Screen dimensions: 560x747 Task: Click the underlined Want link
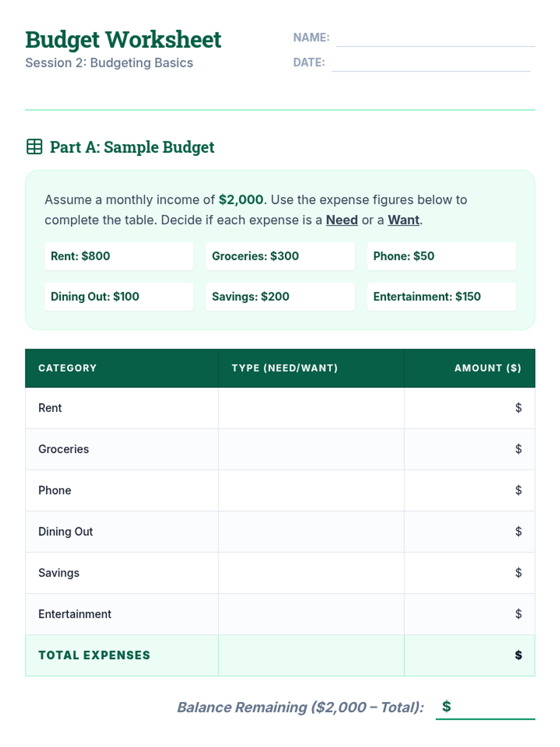[403, 220]
